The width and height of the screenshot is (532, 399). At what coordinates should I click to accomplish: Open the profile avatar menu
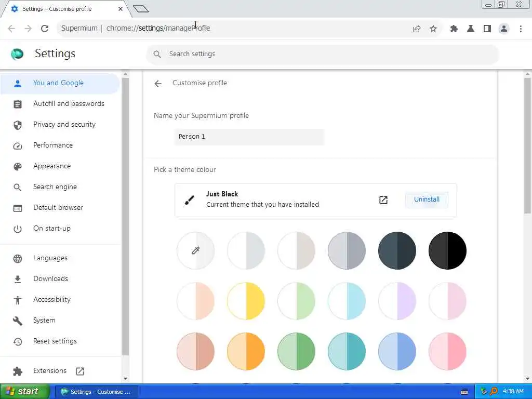(x=504, y=29)
